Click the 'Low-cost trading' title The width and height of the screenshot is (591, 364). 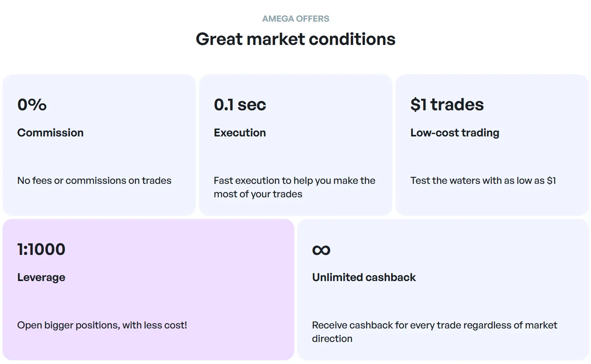tap(455, 133)
